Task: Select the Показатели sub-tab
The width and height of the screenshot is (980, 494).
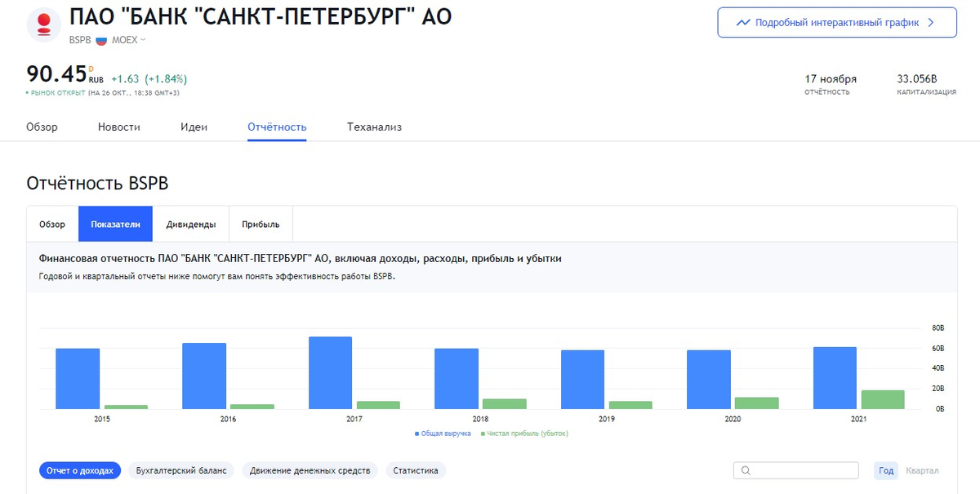Action: pyautogui.click(x=115, y=225)
